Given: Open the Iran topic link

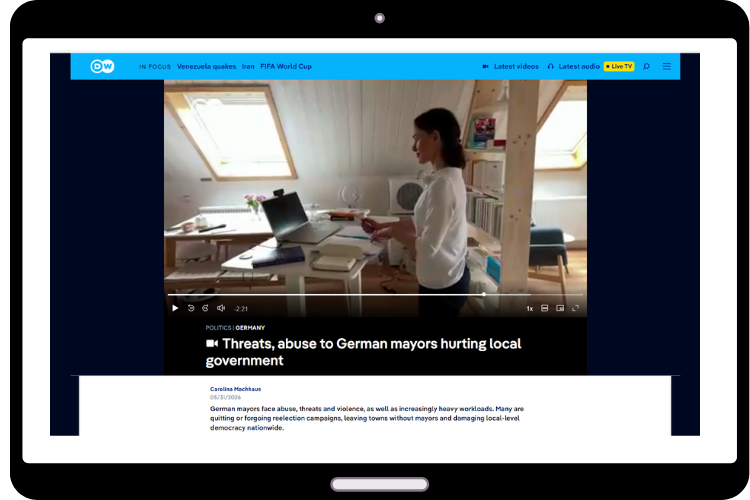Looking at the screenshot, I should click(x=248, y=67).
